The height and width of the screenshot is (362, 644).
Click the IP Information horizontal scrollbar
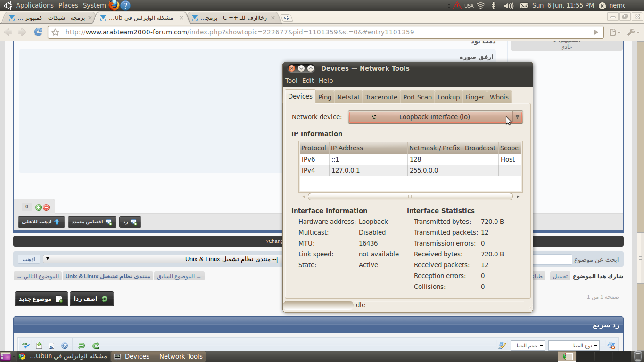coord(410,197)
